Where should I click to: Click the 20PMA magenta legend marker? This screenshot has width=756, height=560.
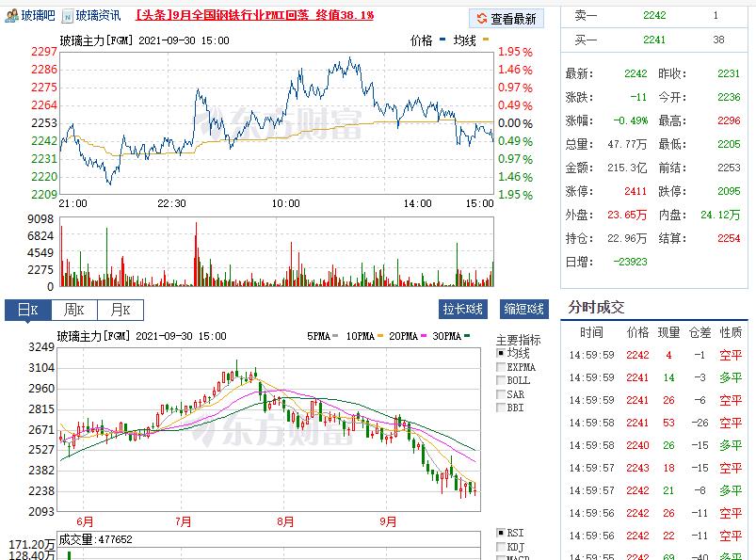(x=424, y=335)
